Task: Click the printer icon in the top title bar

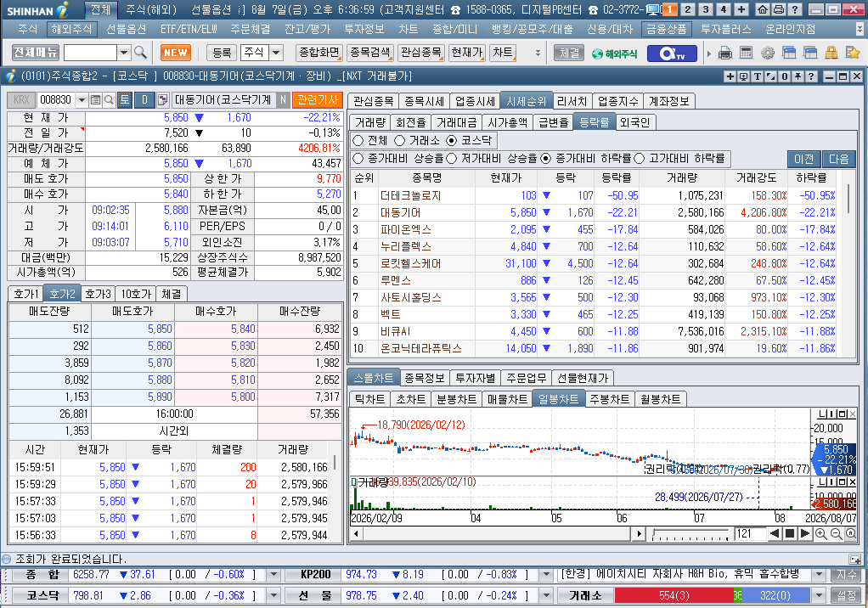Action: point(778,9)
